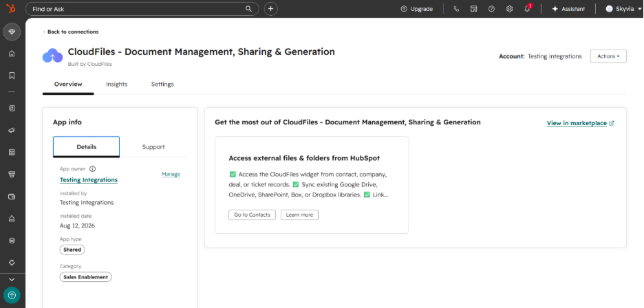Screen dimensions: 644x308
Task: Click 'Built by CloudFiles' text
Action: [x=90, y=64]
